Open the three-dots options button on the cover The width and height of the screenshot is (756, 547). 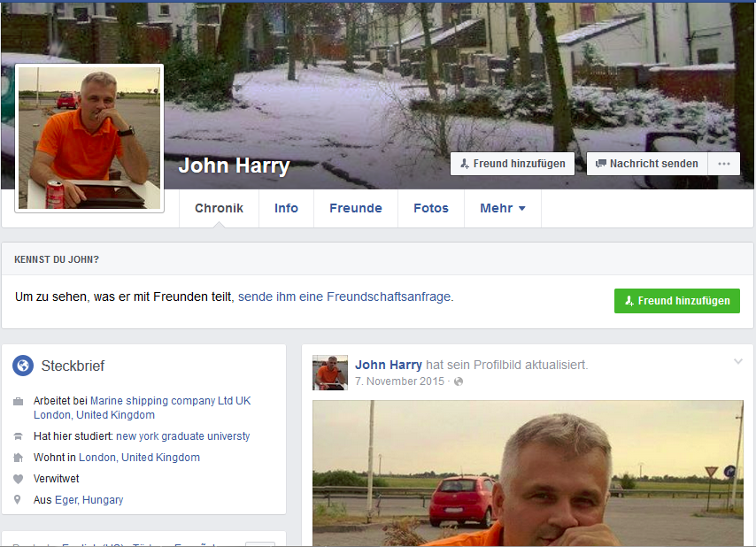point(724,164)
